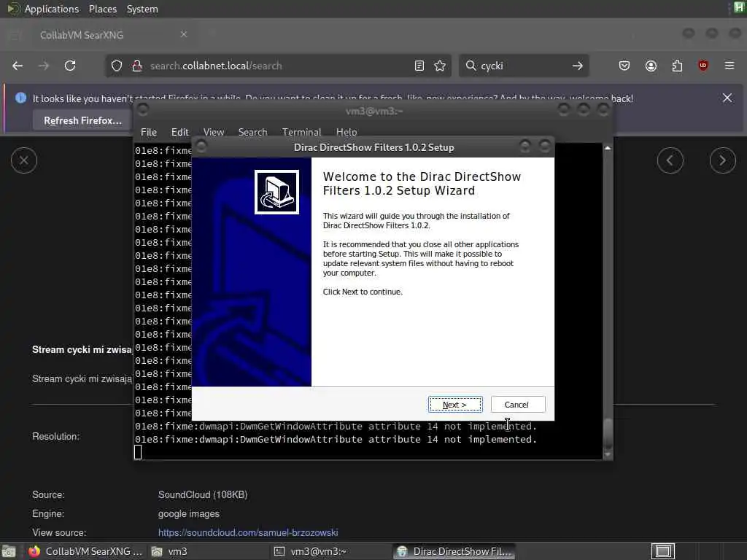Go back in Firefox
Screen dimensions: 747x560
(18, 66)
